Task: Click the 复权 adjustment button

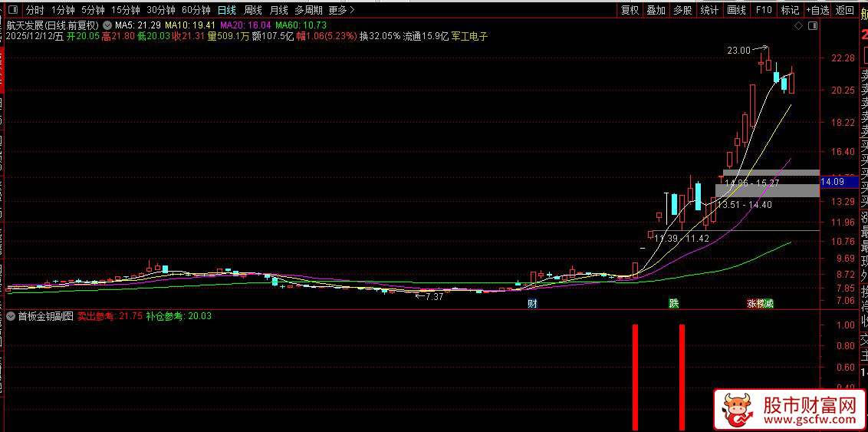Action: tap(630, 10)
